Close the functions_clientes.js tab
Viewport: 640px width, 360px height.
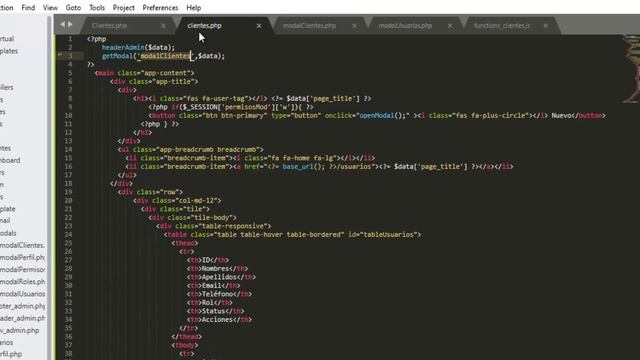[x=545, y=26]
